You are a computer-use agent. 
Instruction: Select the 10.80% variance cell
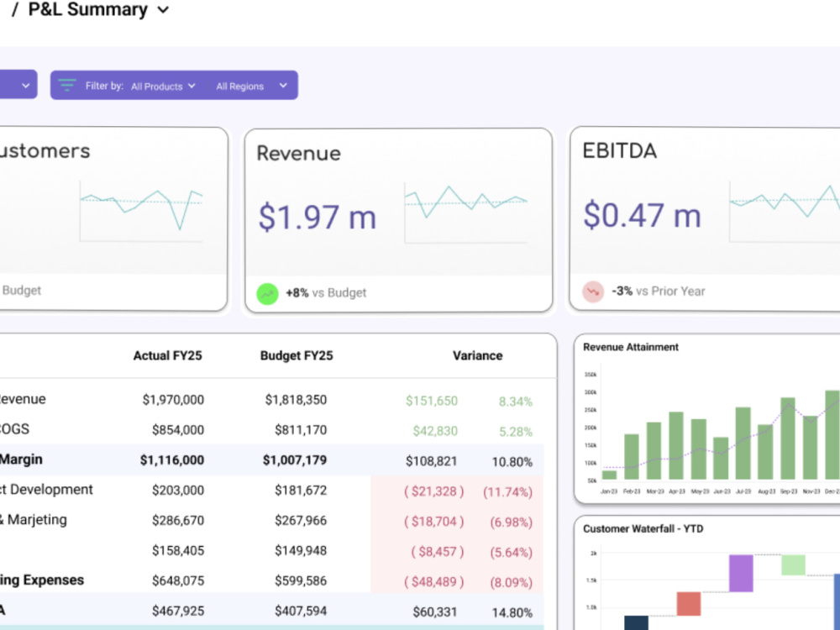pyautogui.click(x=512, y=462)
